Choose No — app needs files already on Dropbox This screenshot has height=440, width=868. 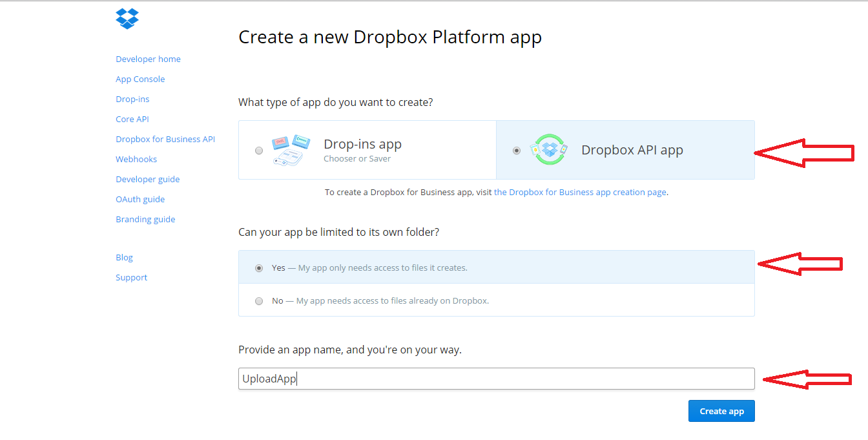pyautogui.click(x=259, y=301)
